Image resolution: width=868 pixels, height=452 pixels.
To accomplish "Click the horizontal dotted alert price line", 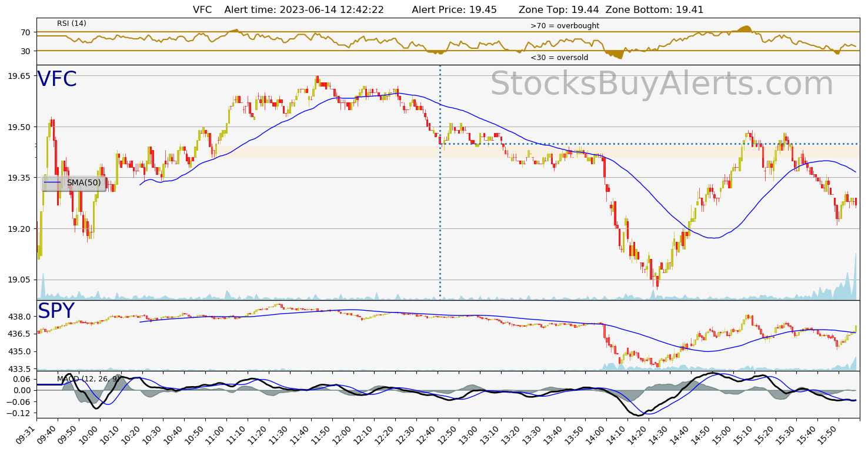I will pos(649,144).
